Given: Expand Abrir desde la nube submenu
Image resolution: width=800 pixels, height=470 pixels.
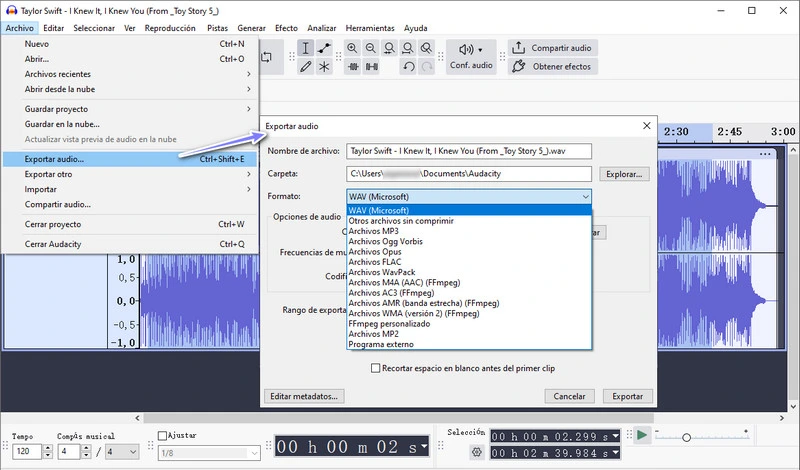Looking at the screenshot, I should pos(130,89).
